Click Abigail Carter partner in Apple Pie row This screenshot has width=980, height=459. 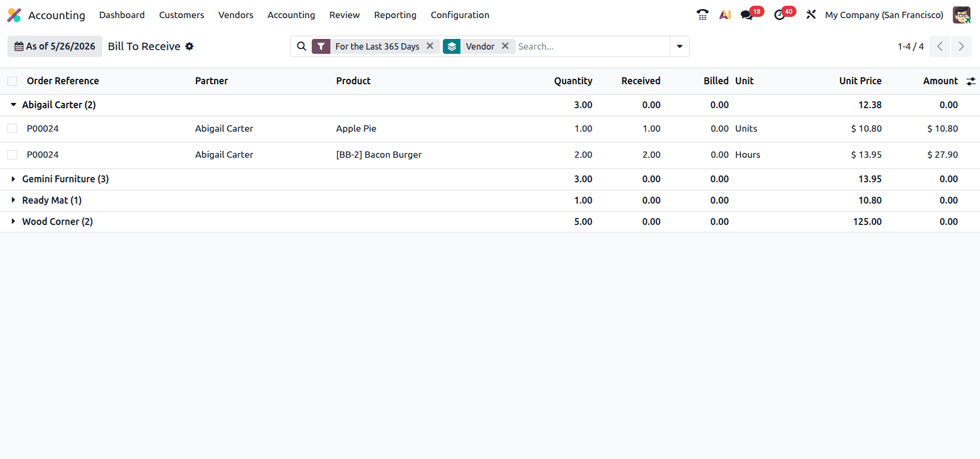(x=224, y=128)
